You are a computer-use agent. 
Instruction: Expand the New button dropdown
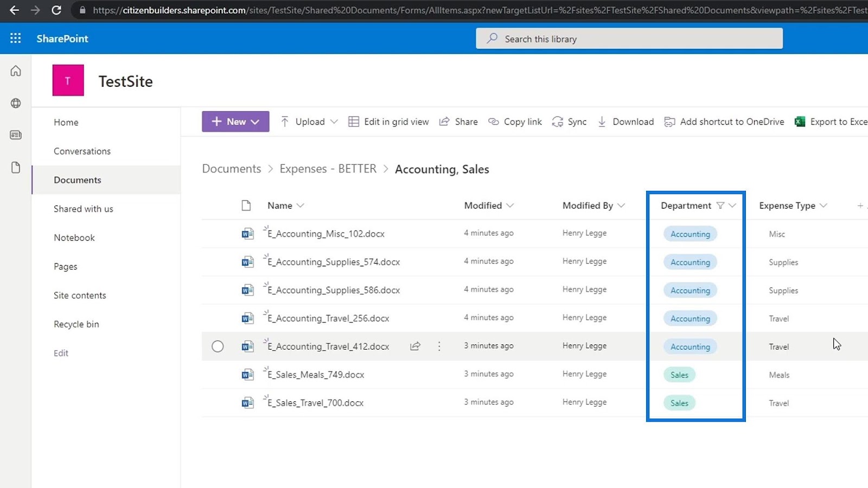[255, 122]
